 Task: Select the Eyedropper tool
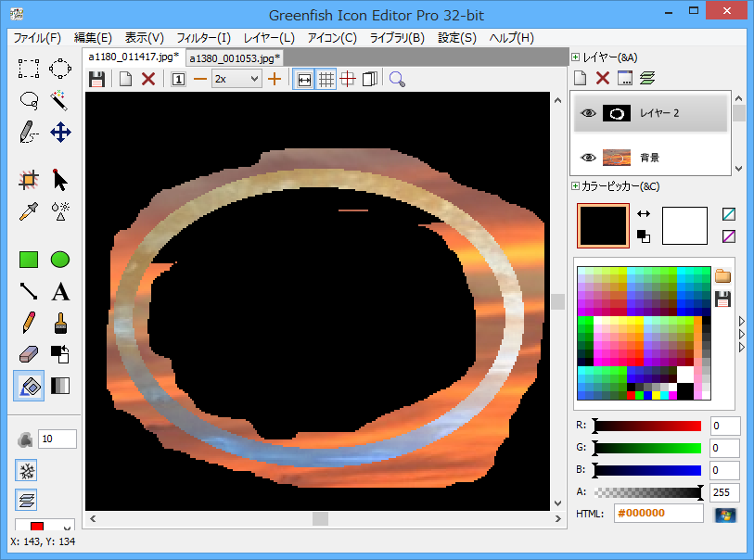29,210
